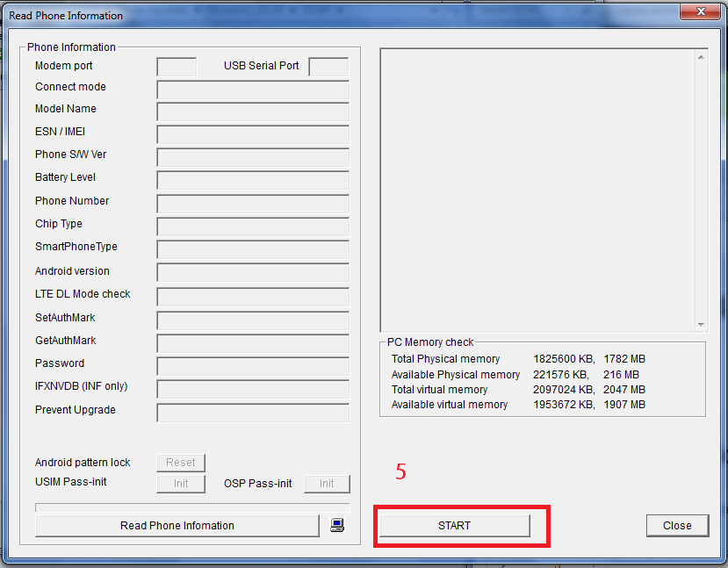The width and height of the screenshot is (728, 568).
Task: Click the log area scroll up arrow
Action: pyautogui.click(x=701, y=57)
